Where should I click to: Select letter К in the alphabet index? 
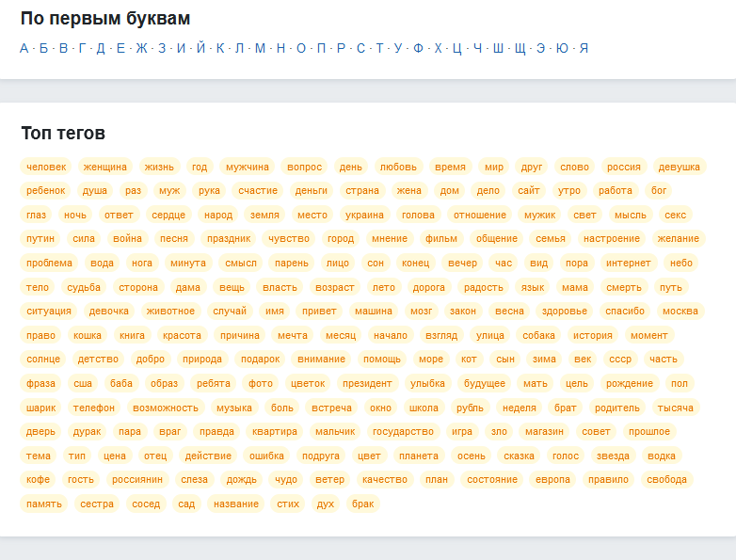(x=220, y=48)
